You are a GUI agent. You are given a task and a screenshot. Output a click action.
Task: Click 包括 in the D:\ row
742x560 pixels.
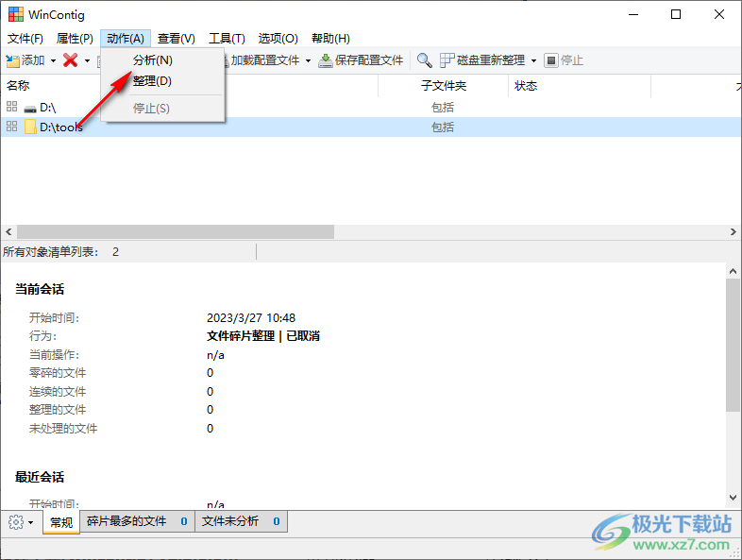point(443,108)
